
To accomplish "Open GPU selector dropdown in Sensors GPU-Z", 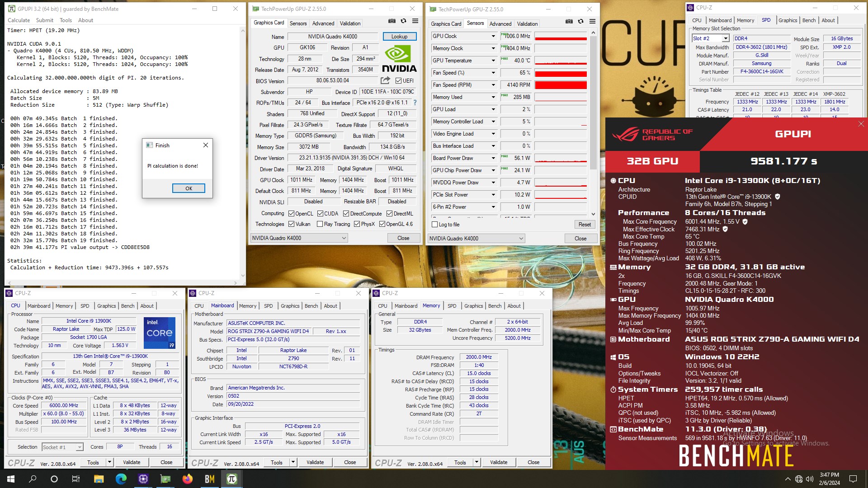I will 476,239.
